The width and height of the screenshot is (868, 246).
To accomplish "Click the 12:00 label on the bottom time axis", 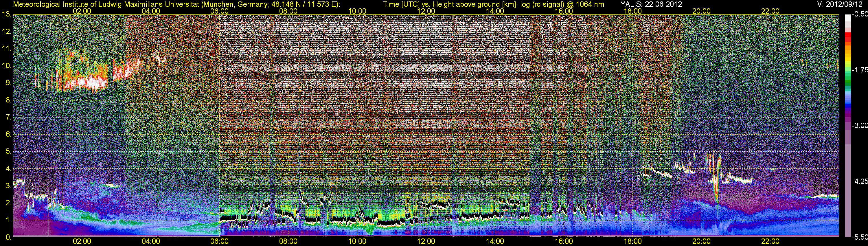I will (x=426, y=241).
